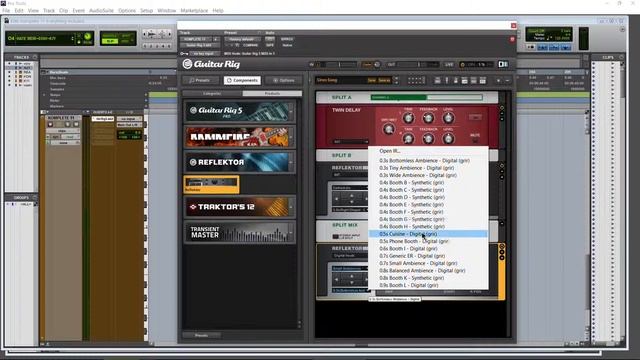Click the plug-in COMPARE button

(250, 45)
